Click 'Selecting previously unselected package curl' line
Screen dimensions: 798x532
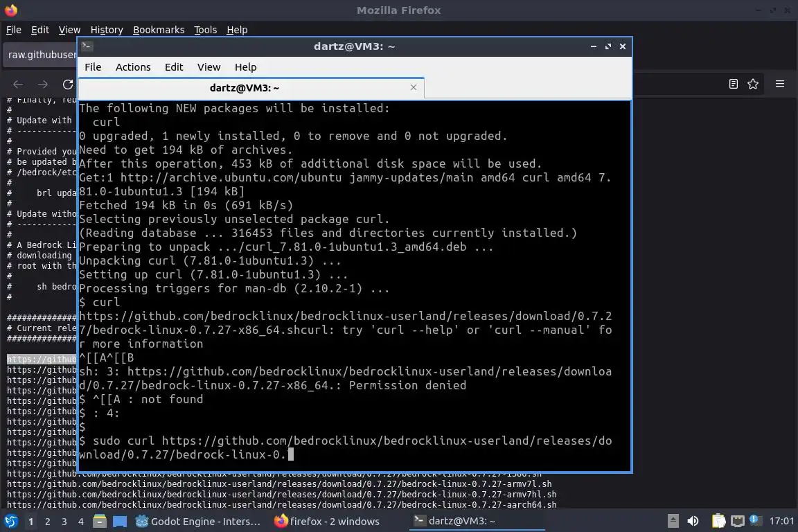pos(234,220)
